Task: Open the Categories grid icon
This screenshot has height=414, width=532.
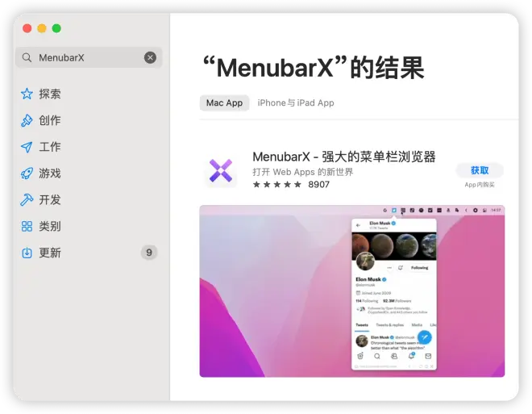Action: 27,227
